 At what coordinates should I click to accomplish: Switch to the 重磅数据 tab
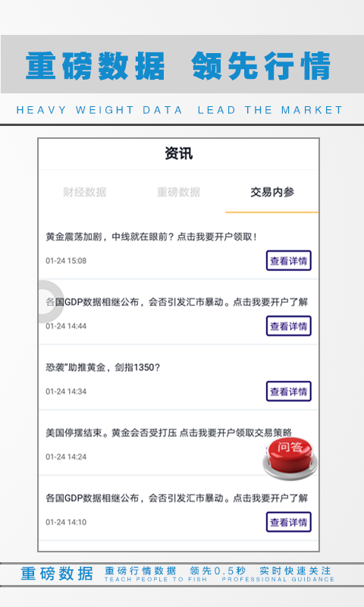pos(178,192)
